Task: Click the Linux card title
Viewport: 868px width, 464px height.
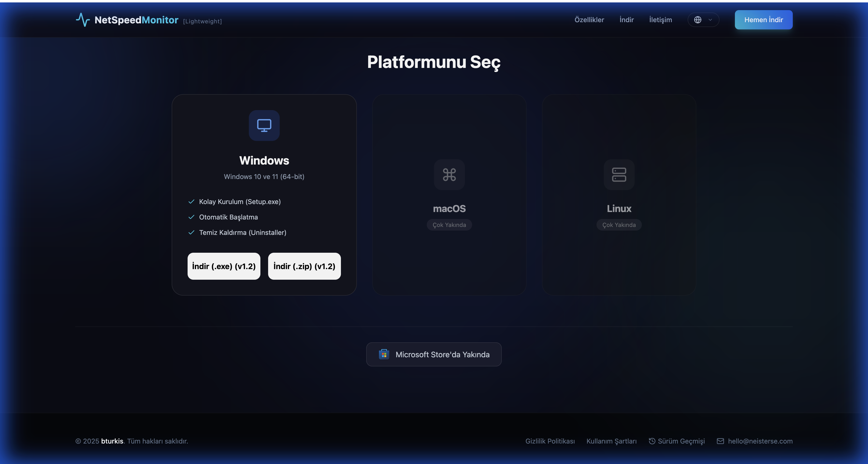Action: pos(619,208)
